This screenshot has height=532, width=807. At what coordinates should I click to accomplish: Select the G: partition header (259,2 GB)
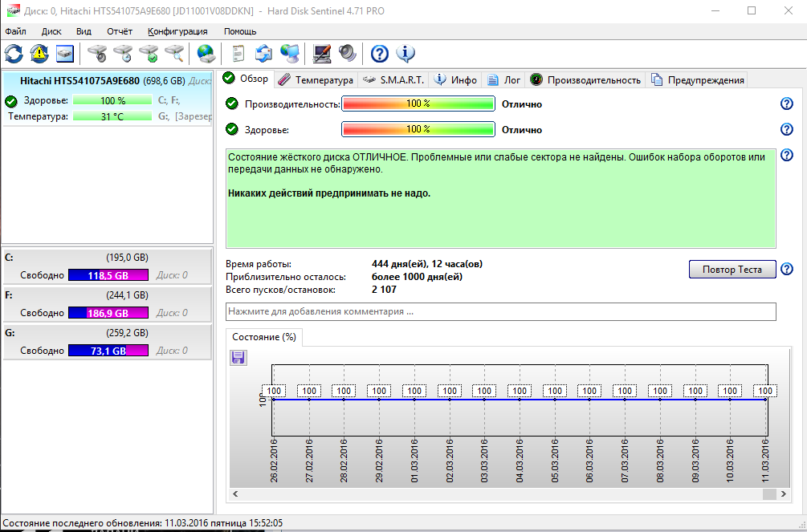click(x=107, y=333)
